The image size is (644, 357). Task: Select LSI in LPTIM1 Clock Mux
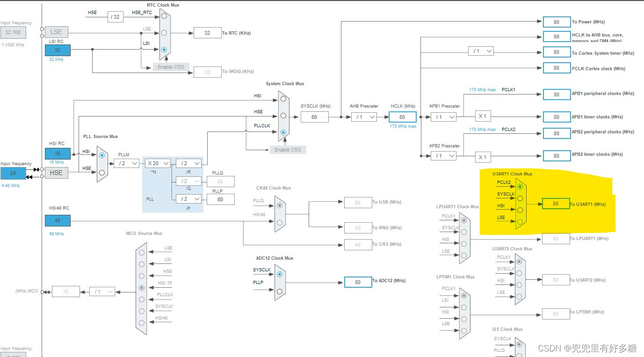[x=463, y=307]
